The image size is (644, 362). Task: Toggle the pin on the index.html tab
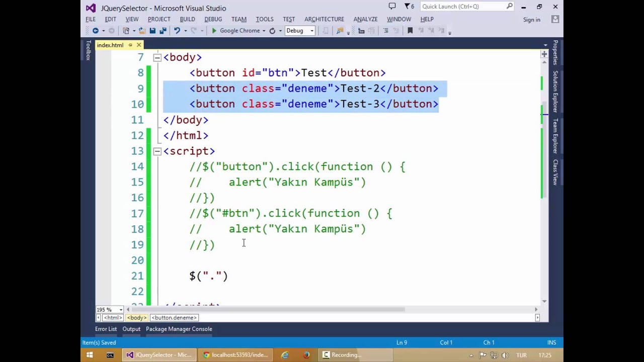[x=130, y=45]
